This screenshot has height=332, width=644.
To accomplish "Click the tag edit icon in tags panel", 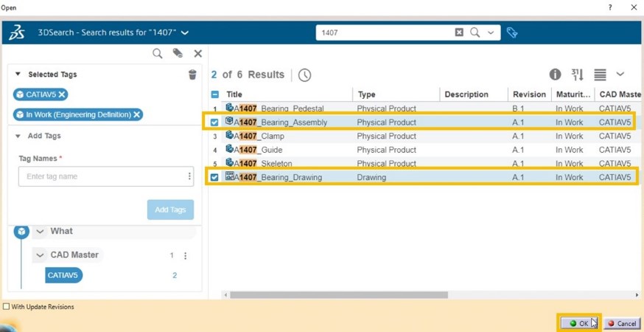I will (x=178, y=53).
